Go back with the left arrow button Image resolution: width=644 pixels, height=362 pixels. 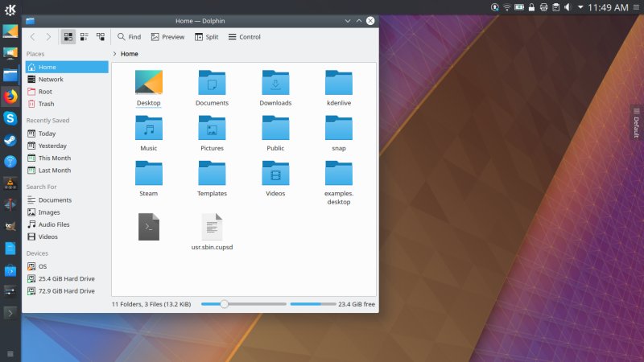(x=32, y=37)
